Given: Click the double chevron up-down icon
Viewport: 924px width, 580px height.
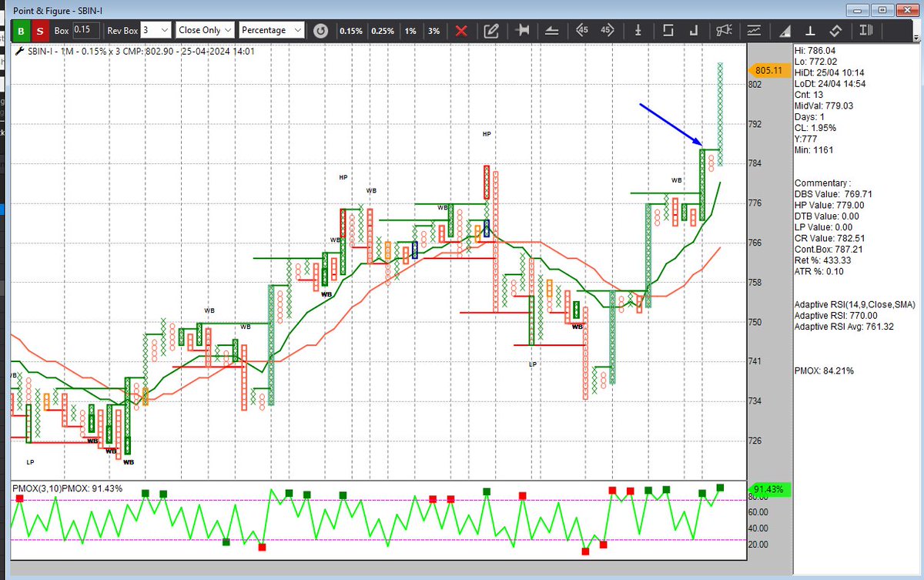Looking at the screenshot, I should pos(836,31).
